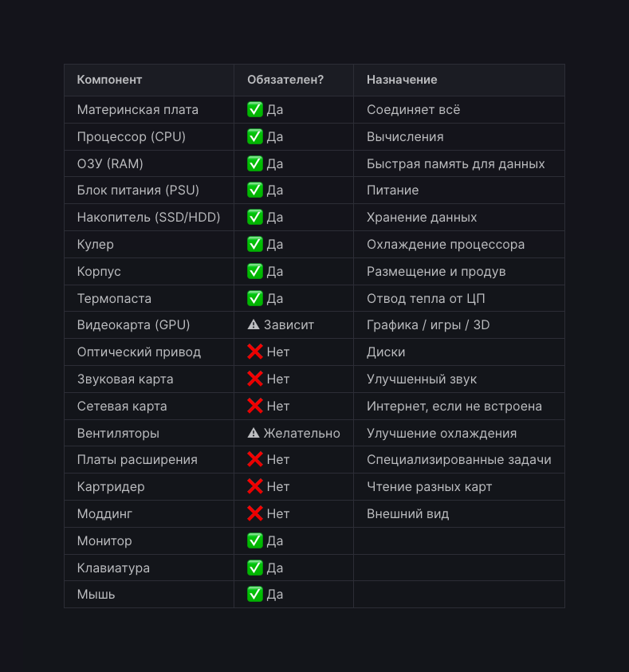This screenshot has width=629, height=672.
Task: Click the red cross next to Звуковая карта
Action: pos(255,379)
